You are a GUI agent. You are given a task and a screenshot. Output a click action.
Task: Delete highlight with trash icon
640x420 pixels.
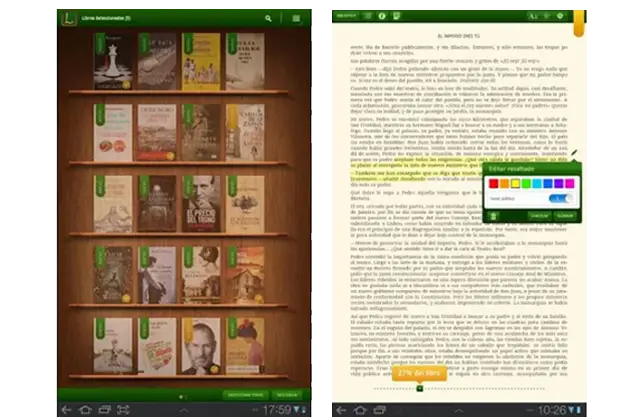pyautogui.click(x=492, y=215)
